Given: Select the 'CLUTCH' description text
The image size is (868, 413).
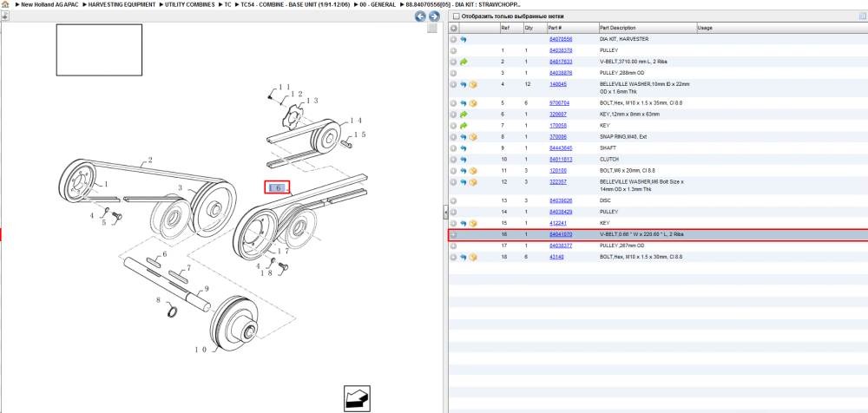Looking at the screenshot, I should (x=609, y=160).
